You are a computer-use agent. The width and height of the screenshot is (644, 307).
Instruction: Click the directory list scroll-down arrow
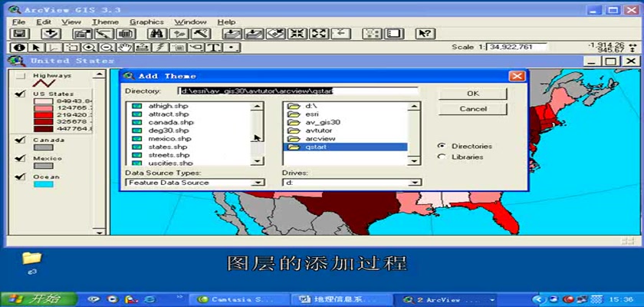click(x=415, y=161)
